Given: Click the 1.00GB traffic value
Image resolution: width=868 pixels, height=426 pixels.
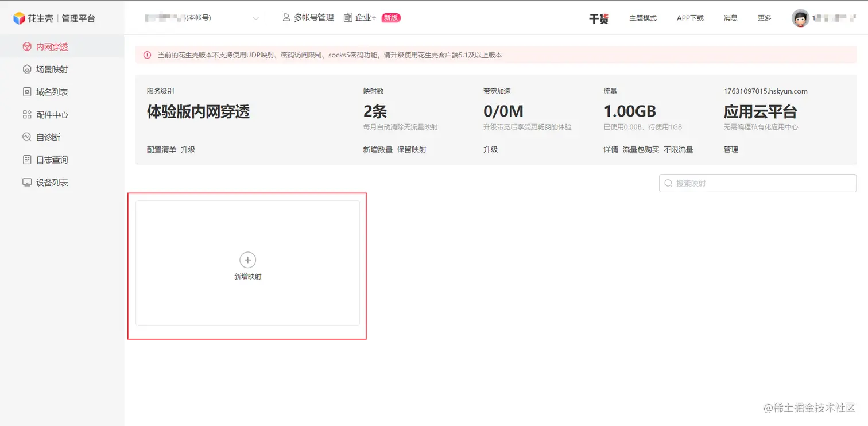Looking at the screenshot, I should (x=630, y=111).
